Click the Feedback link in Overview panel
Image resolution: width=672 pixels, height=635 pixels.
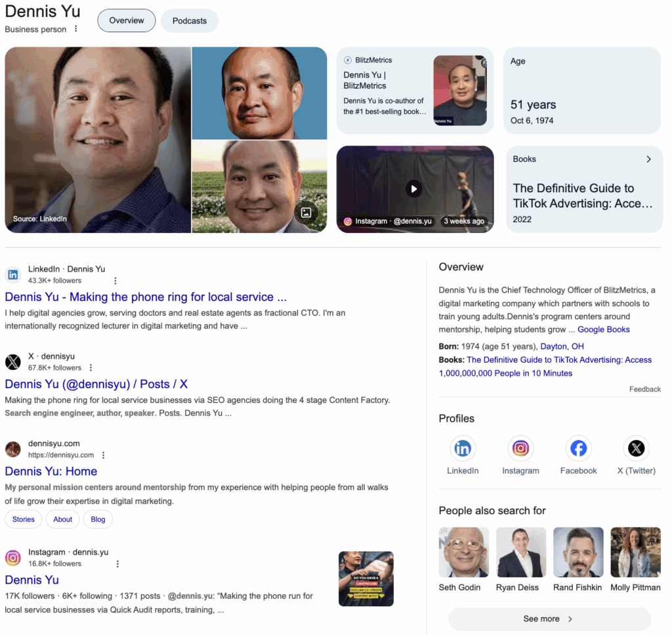pyautogui.click(x=644, y=389)
